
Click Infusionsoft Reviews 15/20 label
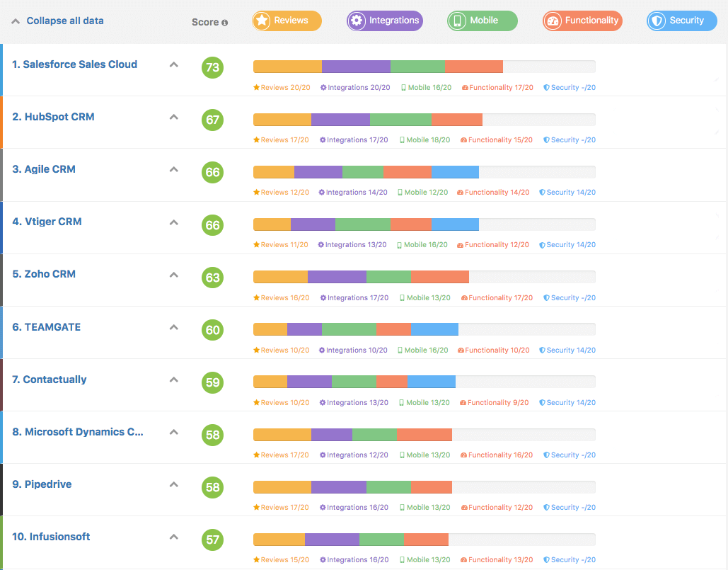282,560
